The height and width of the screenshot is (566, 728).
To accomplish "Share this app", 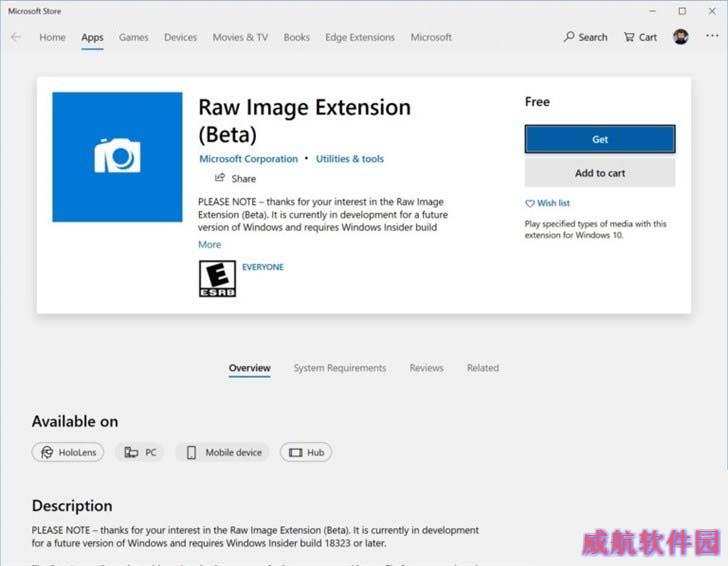I will click(235, 178).
